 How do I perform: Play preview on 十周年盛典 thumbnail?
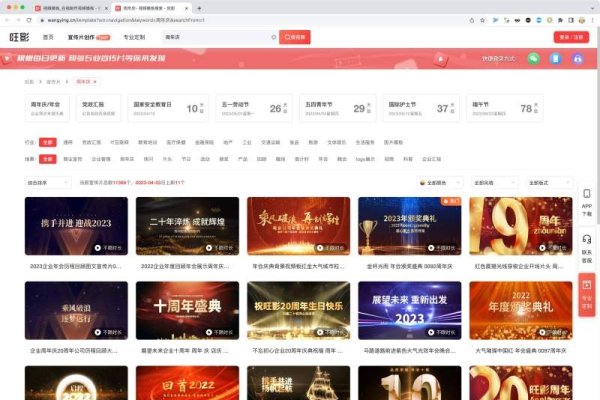(209, 332)
